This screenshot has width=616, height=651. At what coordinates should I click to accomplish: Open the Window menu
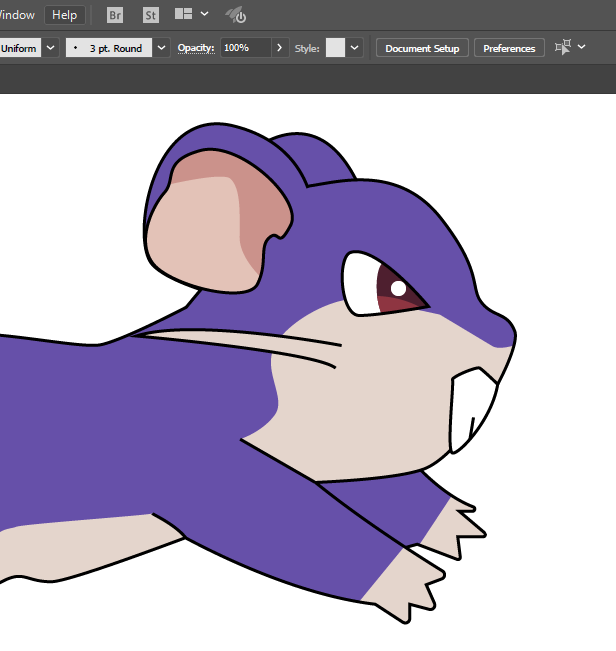(x=17, y=15)
